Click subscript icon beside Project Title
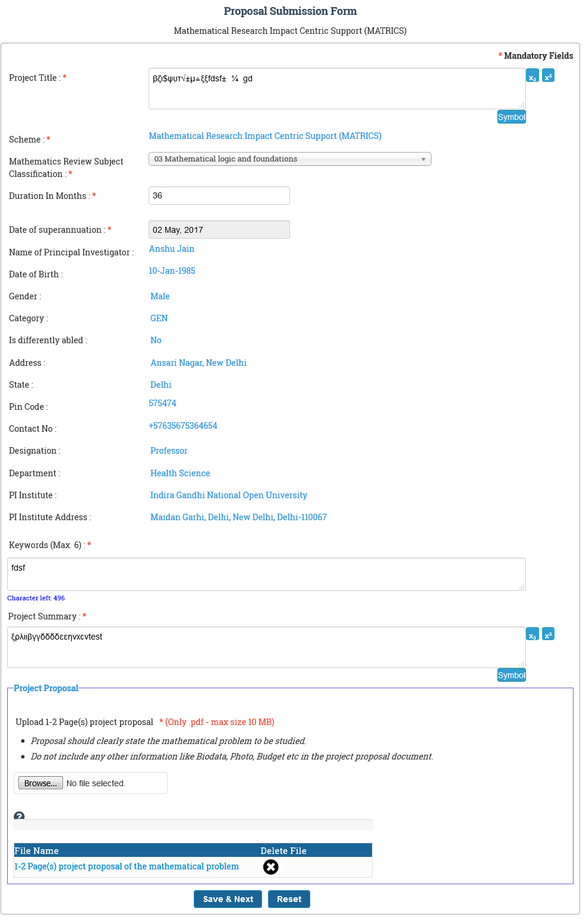 pyautogui.click(x=533, y=76)
